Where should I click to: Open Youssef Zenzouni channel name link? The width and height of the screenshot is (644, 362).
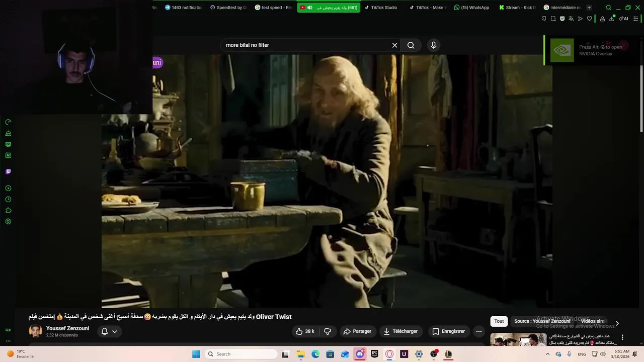click(67, 328)
